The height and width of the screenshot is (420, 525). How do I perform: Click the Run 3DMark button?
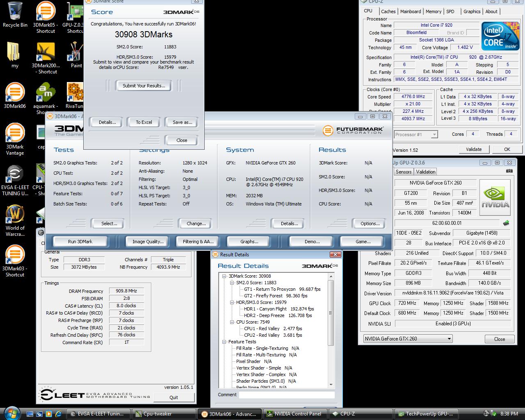(x=80, y=242)
